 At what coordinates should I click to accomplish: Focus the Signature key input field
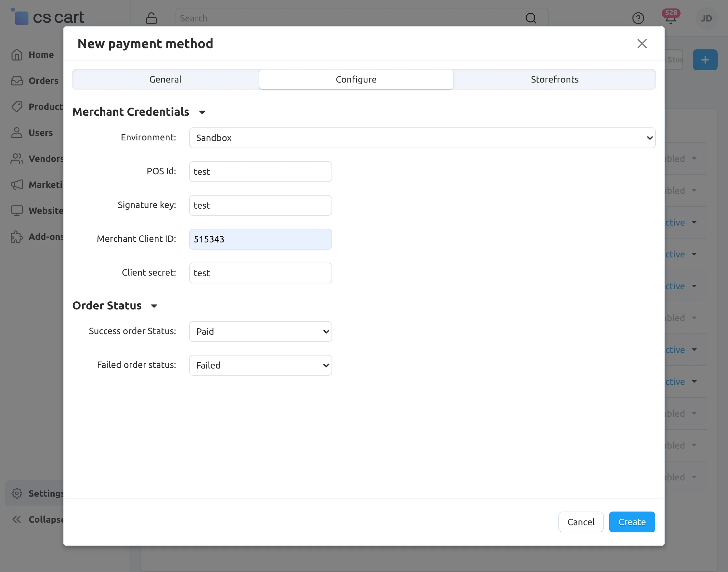click(x=260, y=205)
